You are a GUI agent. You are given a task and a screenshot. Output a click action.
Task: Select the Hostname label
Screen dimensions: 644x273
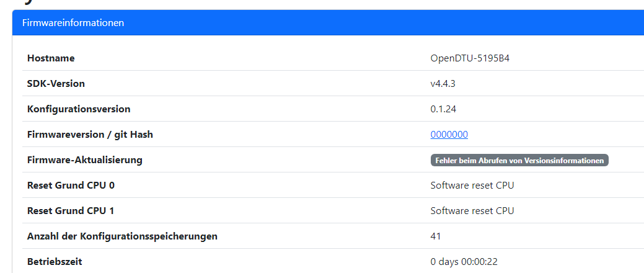[x=51, y=58]
